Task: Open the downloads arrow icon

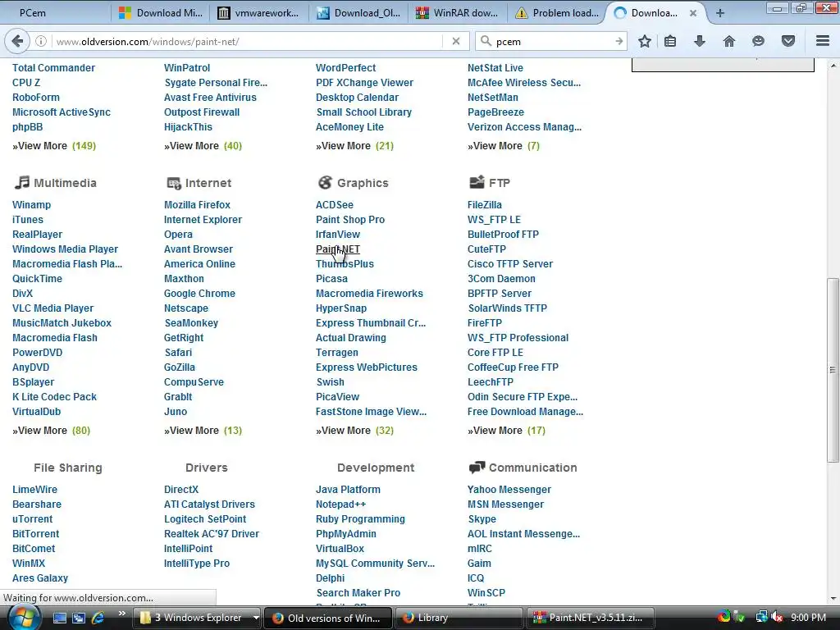Action: [x=700, y=41]
